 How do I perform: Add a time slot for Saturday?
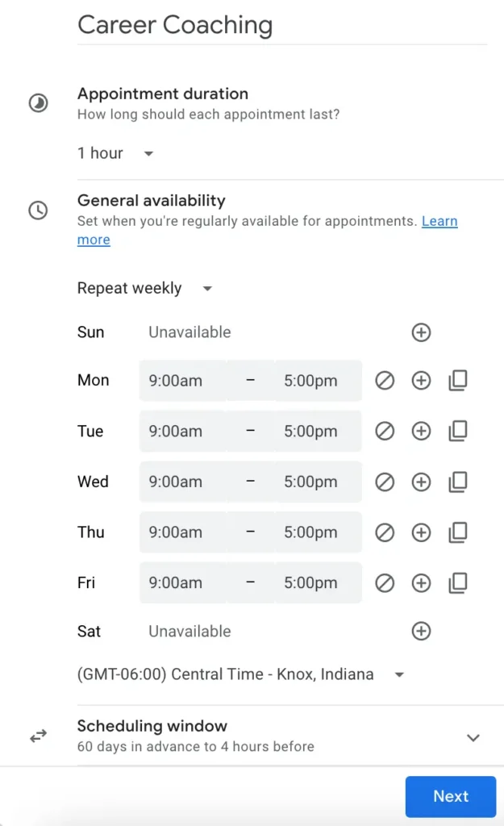click(421, 632)
